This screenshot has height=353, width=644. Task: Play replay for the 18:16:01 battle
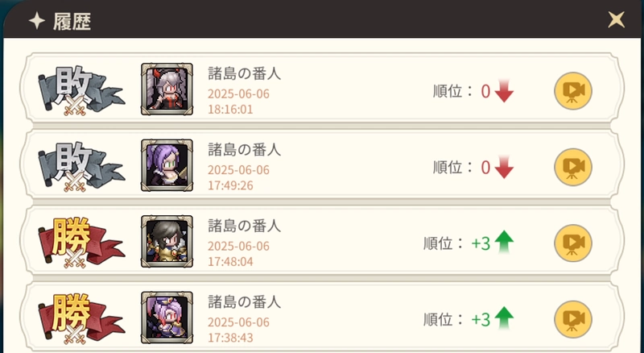click(573, 91)
